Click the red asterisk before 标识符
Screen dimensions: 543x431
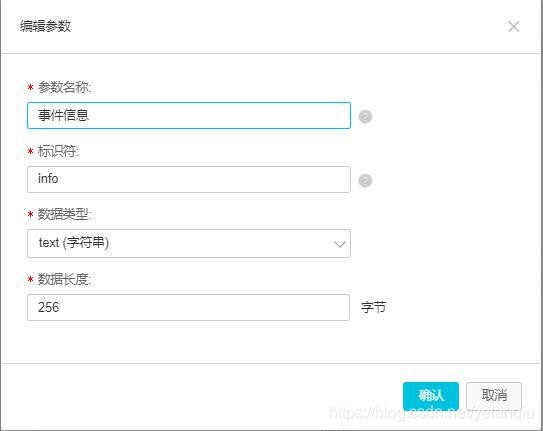coord(30,151)
